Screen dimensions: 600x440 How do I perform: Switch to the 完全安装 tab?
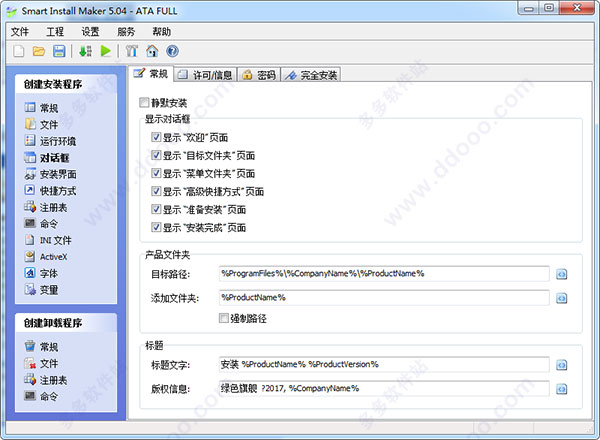311,75
